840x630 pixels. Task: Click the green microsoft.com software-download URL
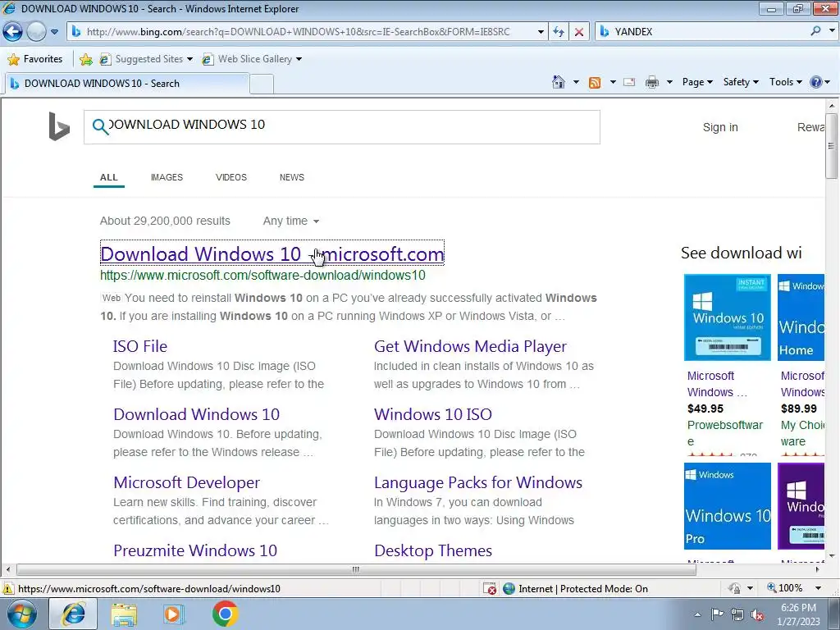point(262,276)
